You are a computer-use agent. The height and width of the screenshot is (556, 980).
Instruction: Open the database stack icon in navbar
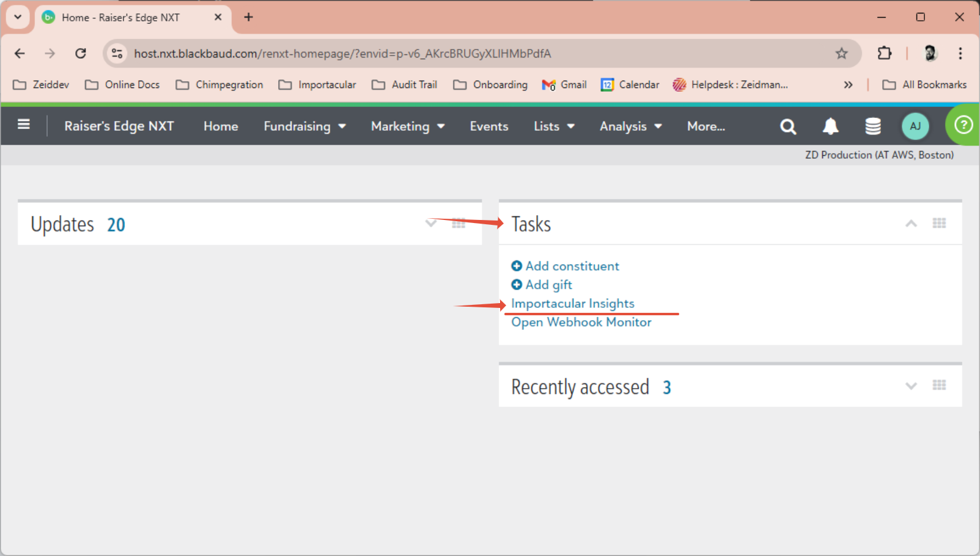(873, 126)
